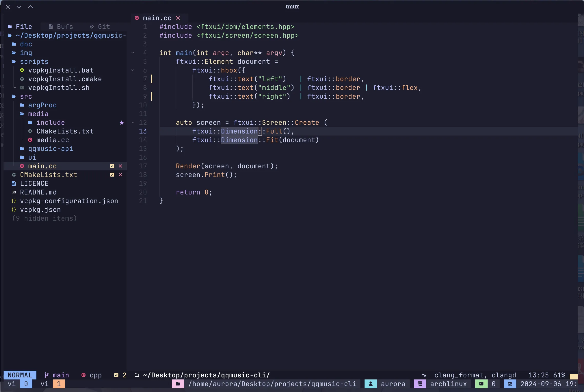Collapse the fold at line 4

tap(133, 53)
